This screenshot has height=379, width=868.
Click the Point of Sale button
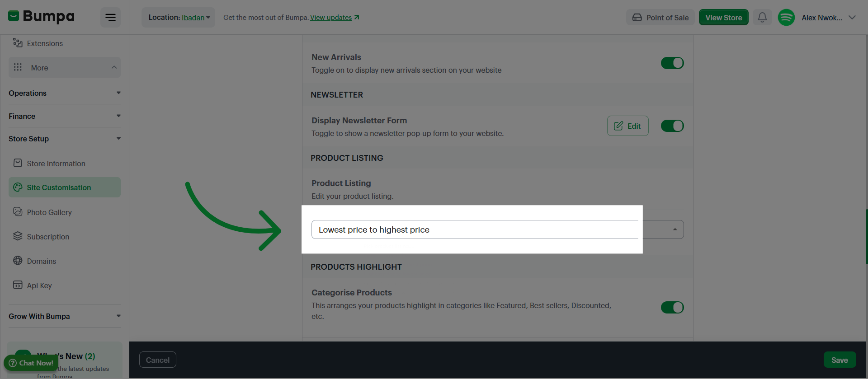660,18
